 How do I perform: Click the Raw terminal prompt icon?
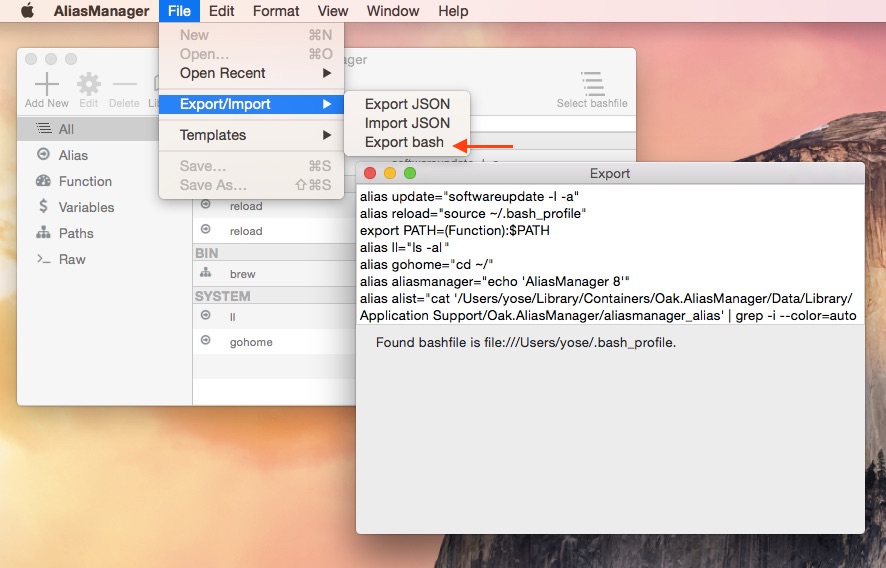pos(43,259)
